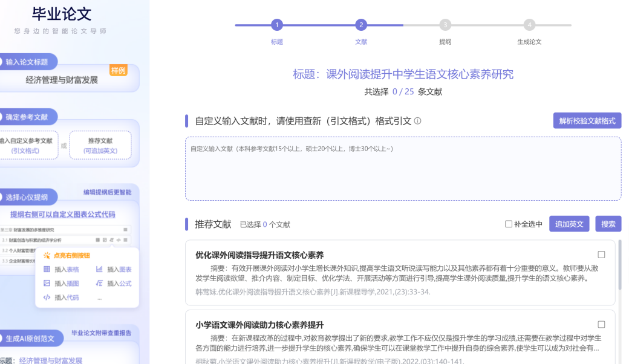Expand the ... more insert options
The image size is (629, 364).
(x=100, y=297)
